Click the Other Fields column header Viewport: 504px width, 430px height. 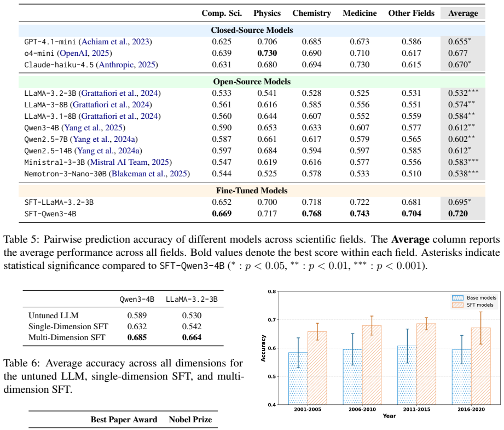(412, 13)
